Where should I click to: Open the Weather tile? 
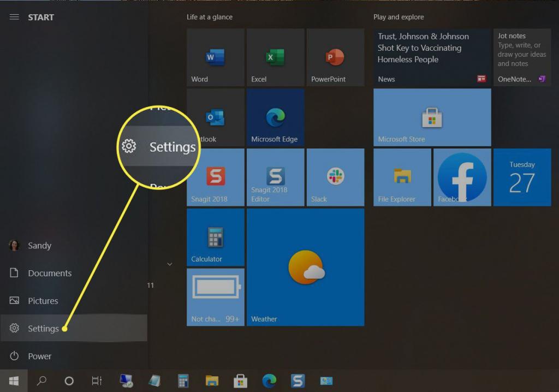[305, 267]
